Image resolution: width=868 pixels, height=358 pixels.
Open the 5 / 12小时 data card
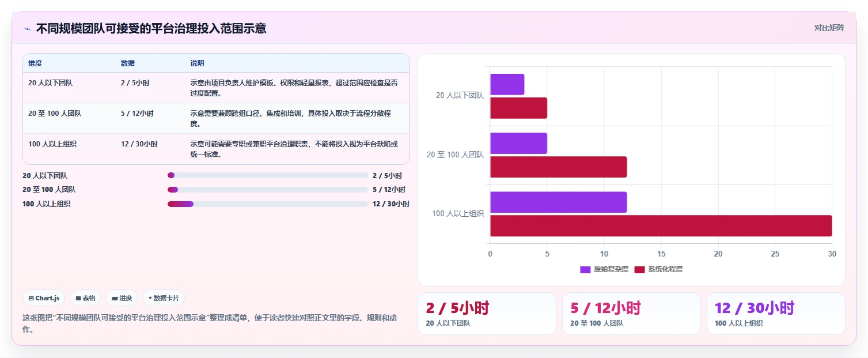[x=631, y=314]
